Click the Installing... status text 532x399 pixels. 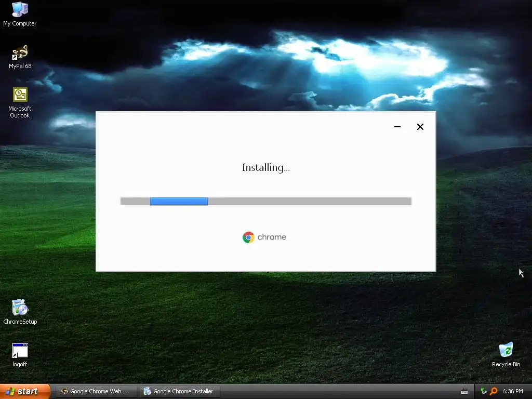pyautogui.click(x=265, y=168)
